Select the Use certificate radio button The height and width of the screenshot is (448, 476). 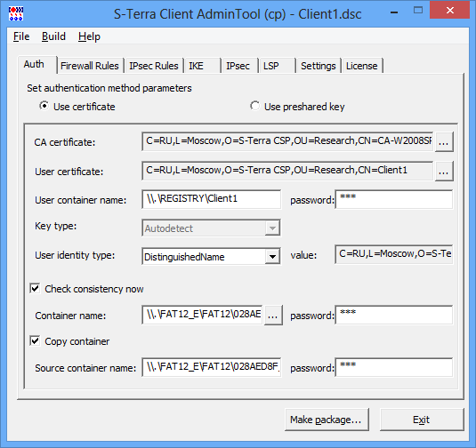point(44,106)
